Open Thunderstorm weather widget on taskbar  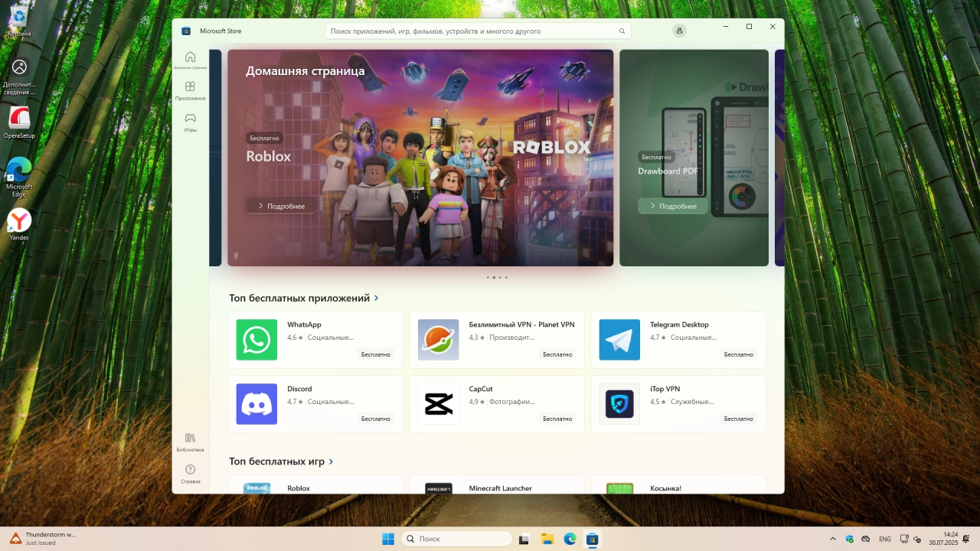pos(43,539)
